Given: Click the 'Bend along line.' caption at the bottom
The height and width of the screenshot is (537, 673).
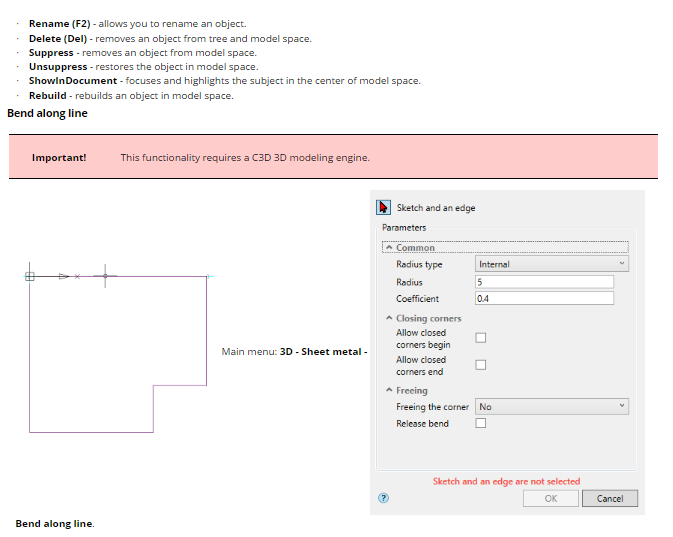Looking at the screenshot, I should [55, 524].
